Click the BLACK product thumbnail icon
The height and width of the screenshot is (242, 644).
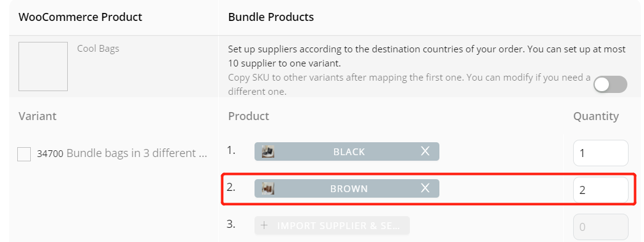click(x=268, y=151)
